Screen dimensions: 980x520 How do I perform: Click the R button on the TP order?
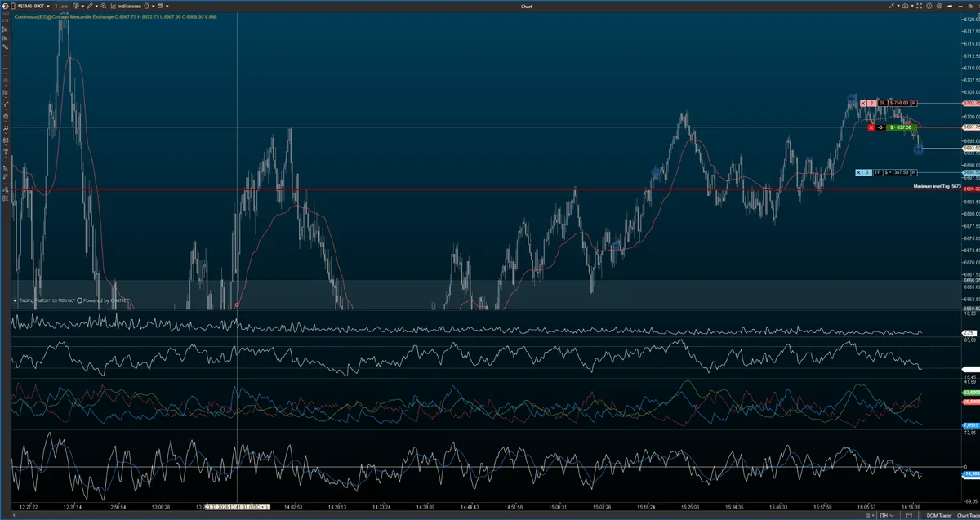(x=915, y=172)
